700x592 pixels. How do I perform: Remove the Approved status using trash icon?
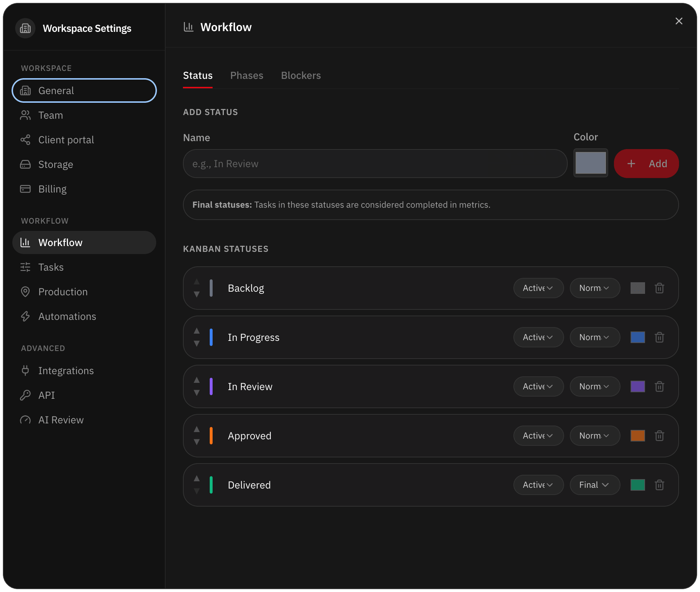659,436
